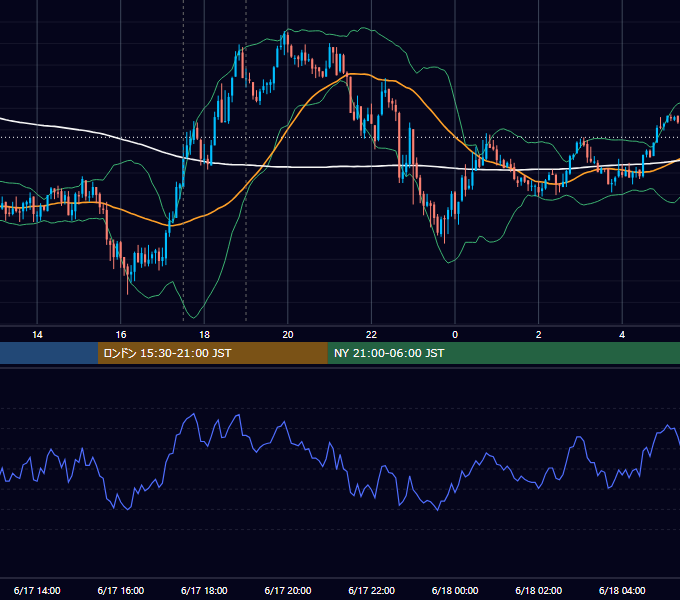Click the 6/17 22:00 date label

372,590
